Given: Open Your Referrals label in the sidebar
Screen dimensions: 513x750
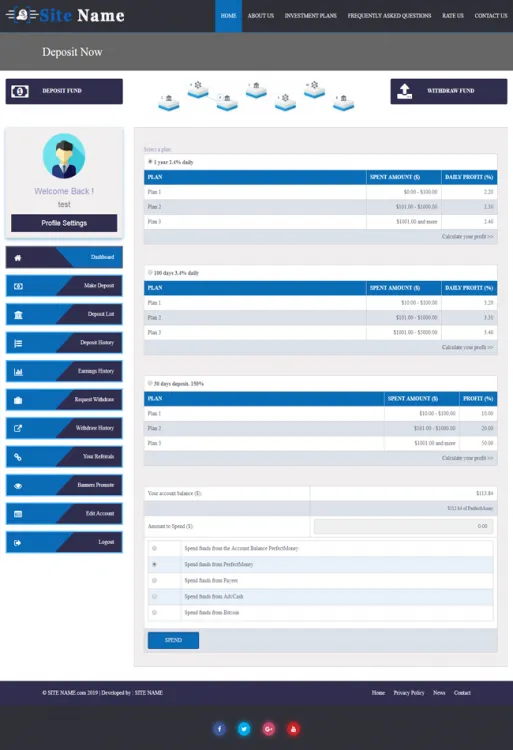Looking at the screenshot, I should [98, 456].
